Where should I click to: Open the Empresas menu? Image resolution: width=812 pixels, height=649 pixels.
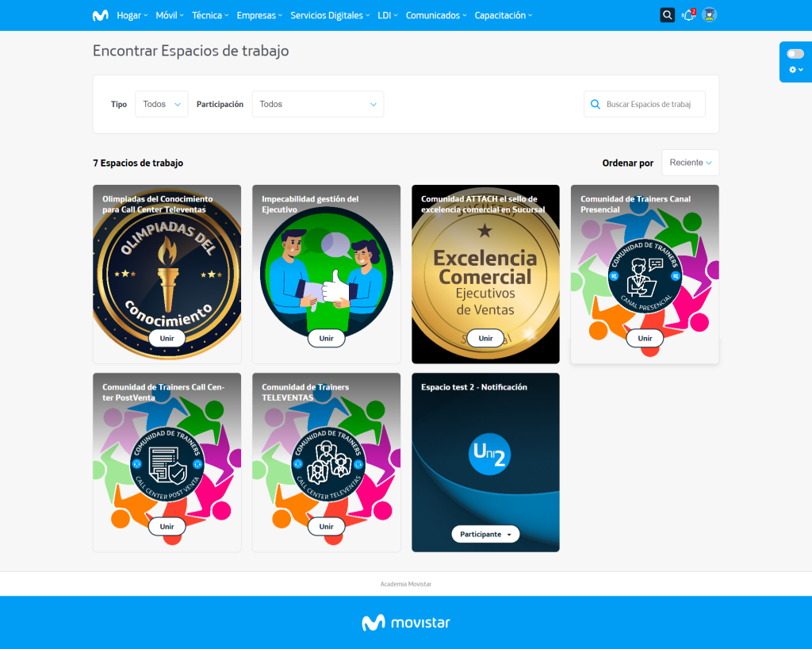tap(259, 16)
